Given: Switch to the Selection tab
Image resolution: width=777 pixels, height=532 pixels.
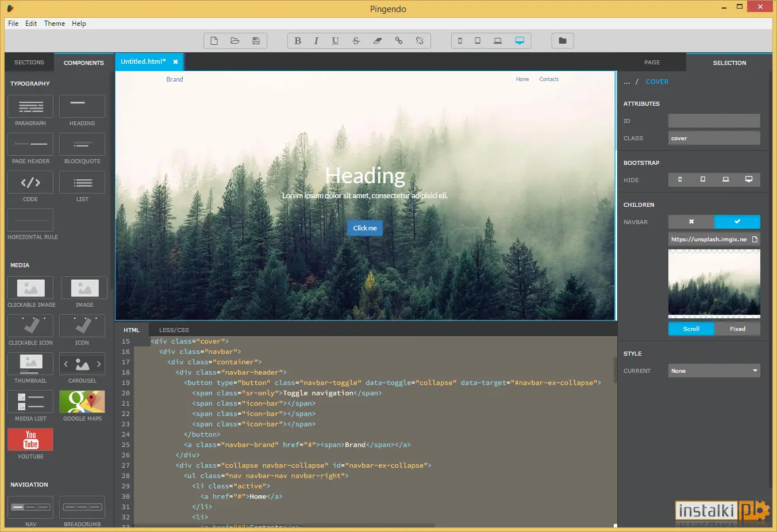Looking at the screenshot, I should pos(729,63).
